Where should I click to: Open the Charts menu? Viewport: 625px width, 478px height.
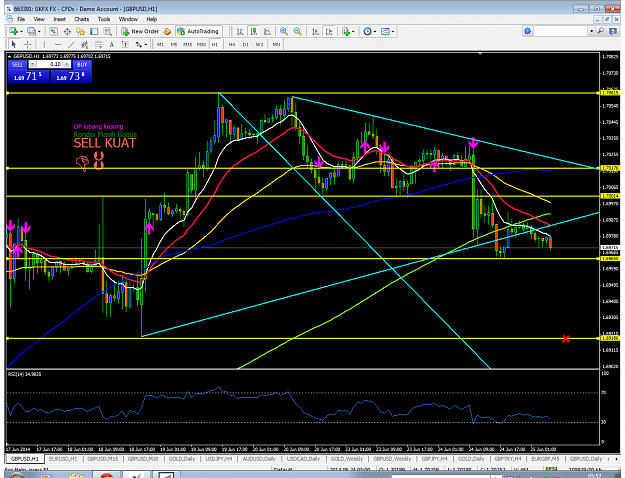[81, 19]
